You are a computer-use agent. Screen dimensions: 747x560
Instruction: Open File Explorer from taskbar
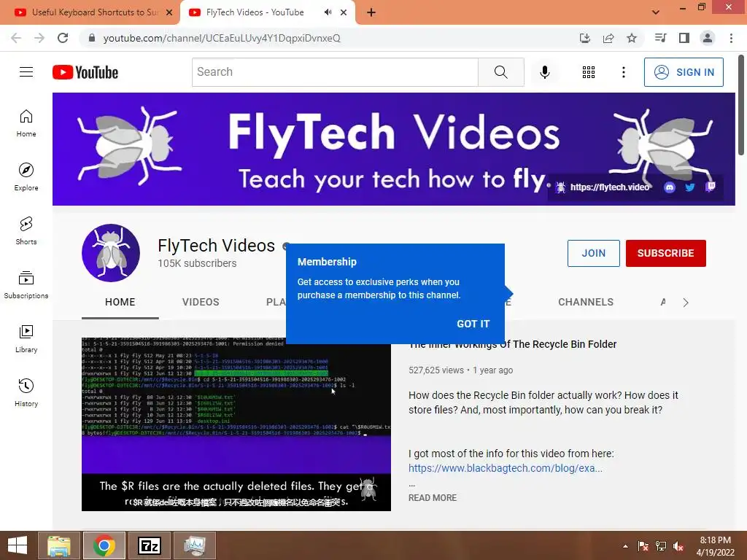59,545
